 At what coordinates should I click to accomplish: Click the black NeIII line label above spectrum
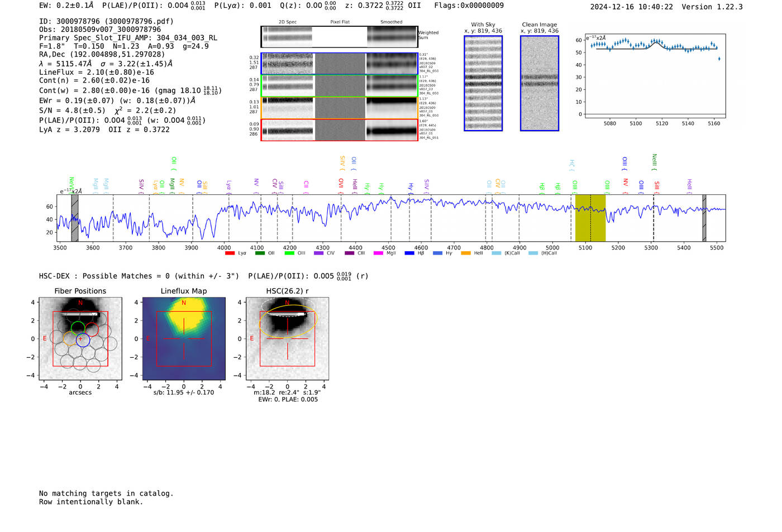pyautogui.click(x=654, y=162)
